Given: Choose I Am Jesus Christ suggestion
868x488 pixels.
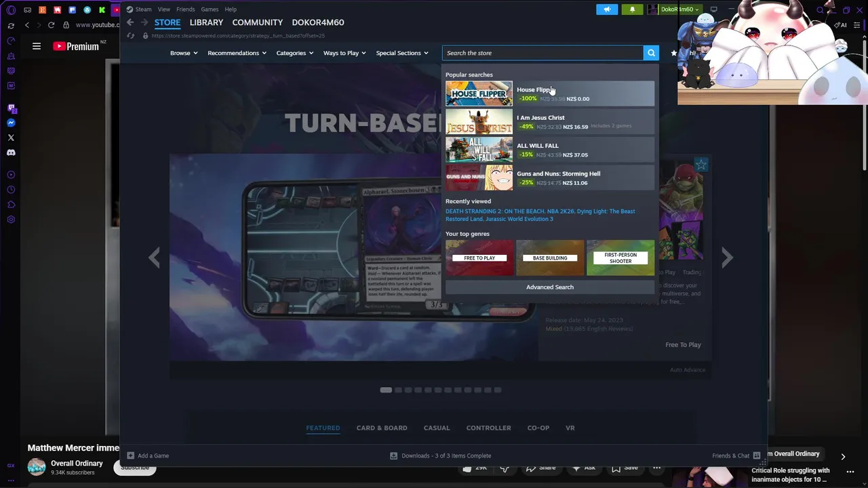Looking at the screenshot, I should coord(550,122).
